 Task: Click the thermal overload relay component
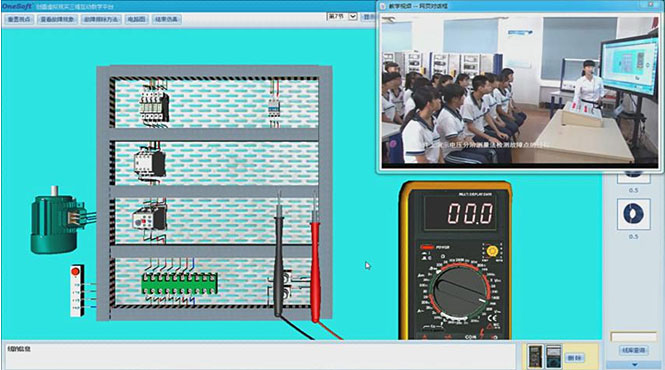(x=149, y=217)
